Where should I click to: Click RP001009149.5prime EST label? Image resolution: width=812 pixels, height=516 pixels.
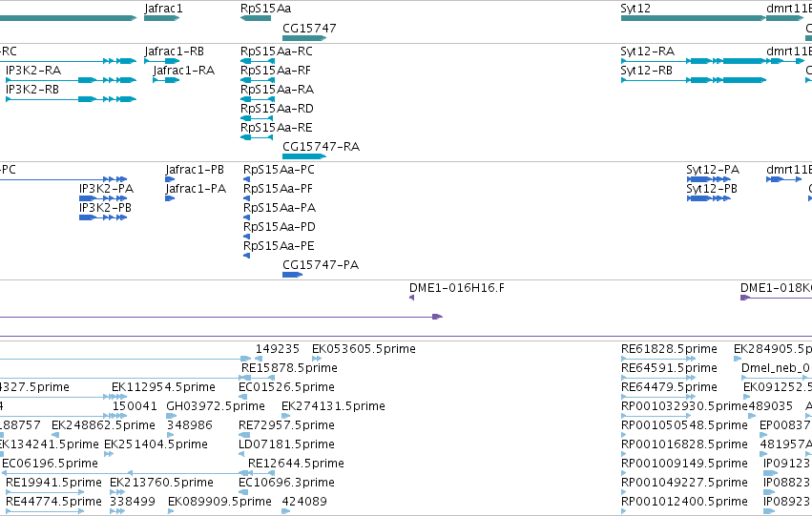684,464
